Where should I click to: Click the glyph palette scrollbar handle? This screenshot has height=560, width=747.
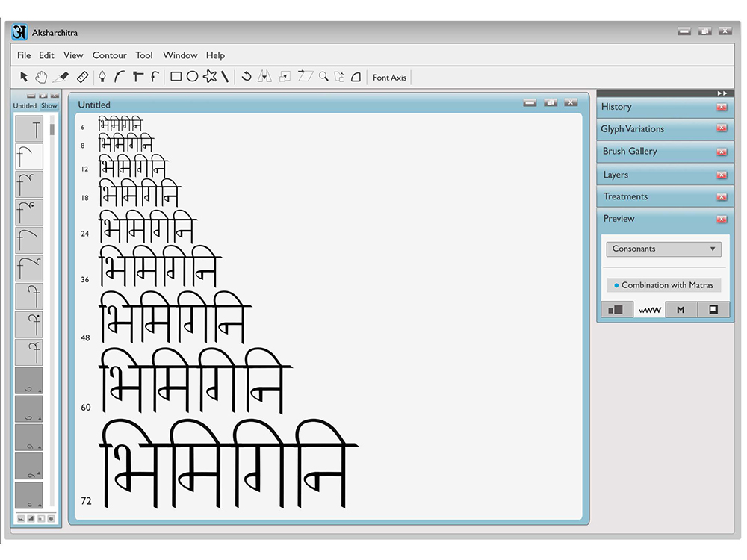(x=52, y=129)
